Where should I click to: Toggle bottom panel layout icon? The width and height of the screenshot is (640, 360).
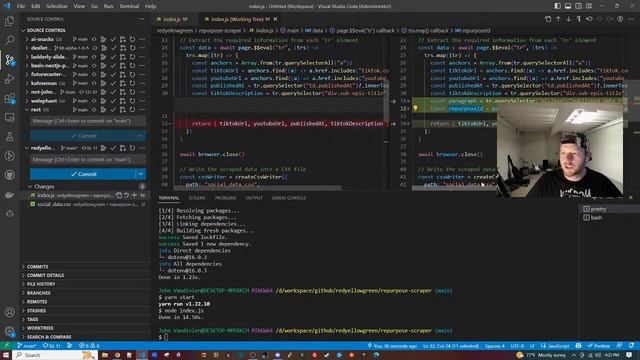(568, 6)
